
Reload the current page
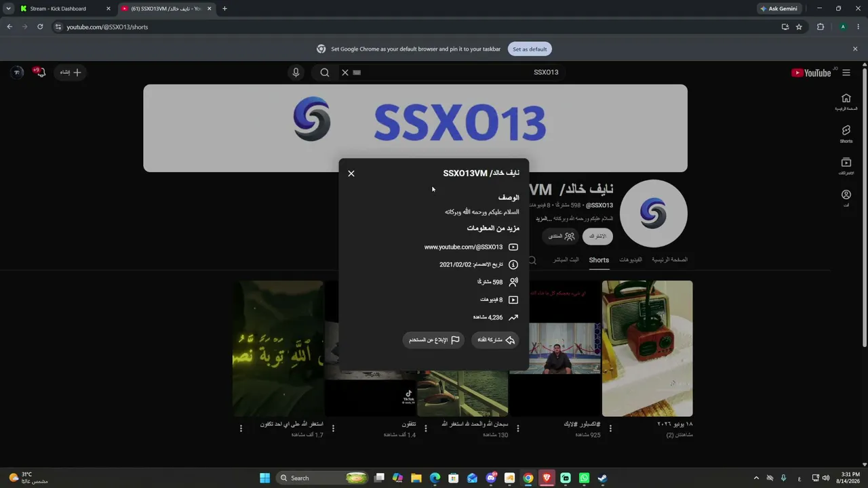point(40,27)
